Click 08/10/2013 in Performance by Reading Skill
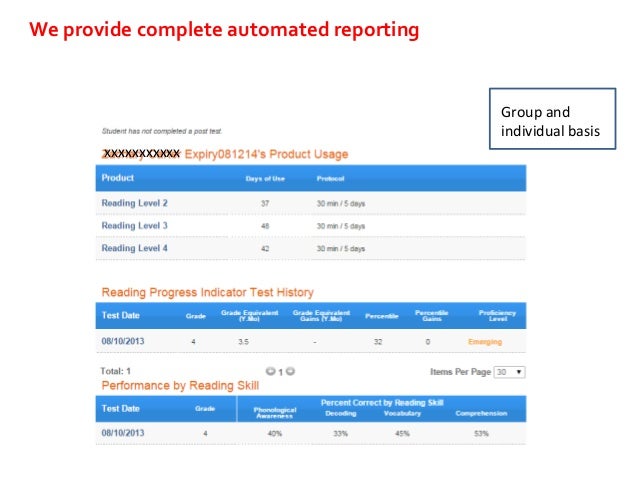The height and width of the screenshot is (479, 638). 123,433
